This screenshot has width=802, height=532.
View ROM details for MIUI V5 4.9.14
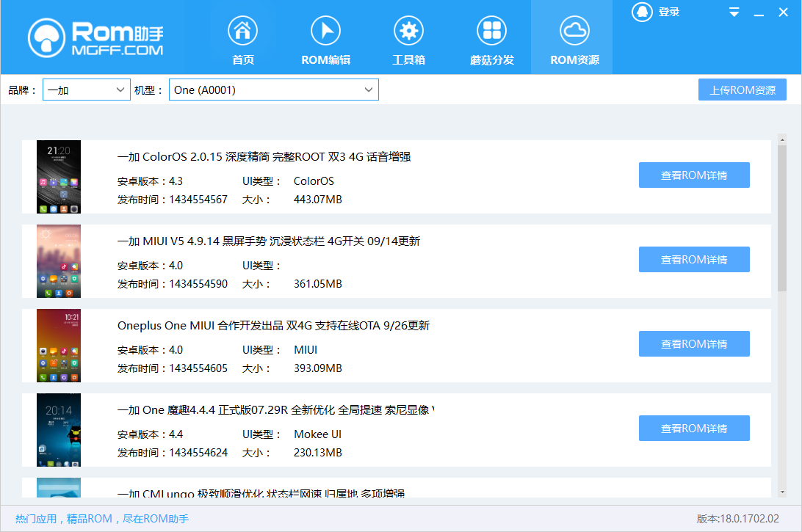[694, 260]
